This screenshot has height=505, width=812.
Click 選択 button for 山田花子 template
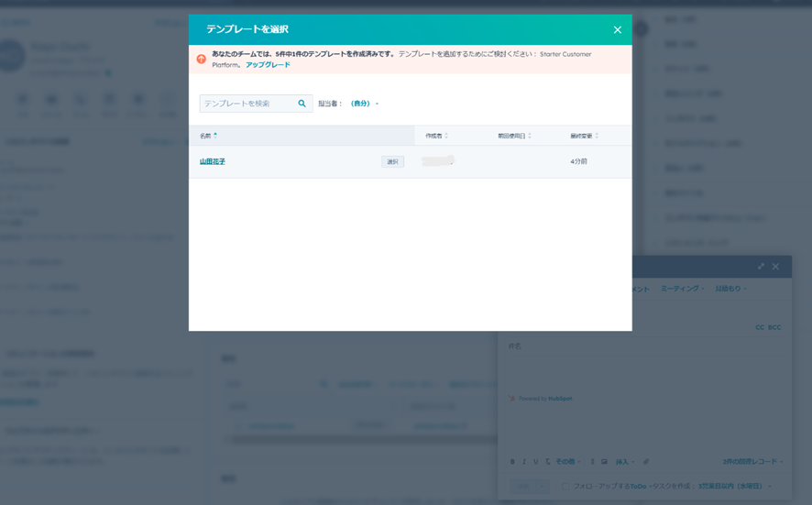392,161
